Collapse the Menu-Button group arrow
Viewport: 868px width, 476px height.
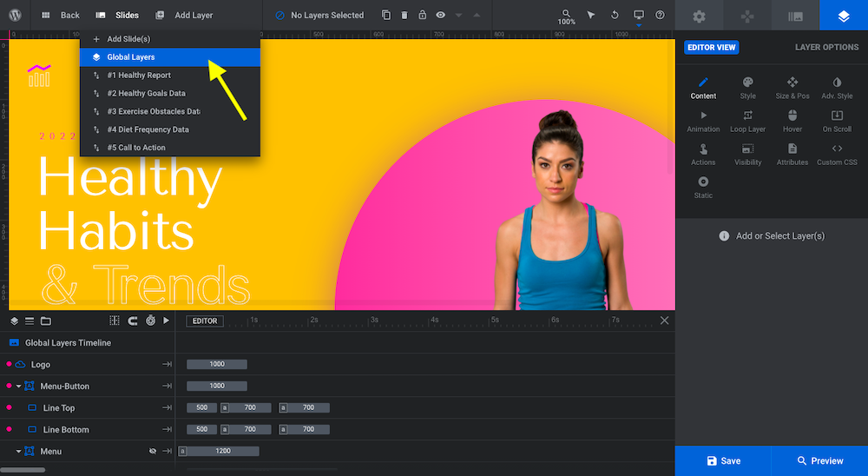tap(18, 387)
